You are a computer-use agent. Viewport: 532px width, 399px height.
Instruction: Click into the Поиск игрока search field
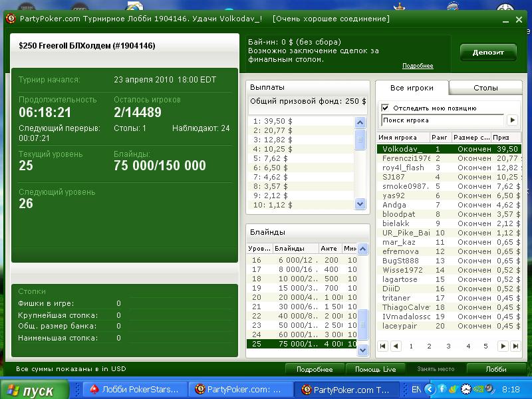(x=443, y=120)
